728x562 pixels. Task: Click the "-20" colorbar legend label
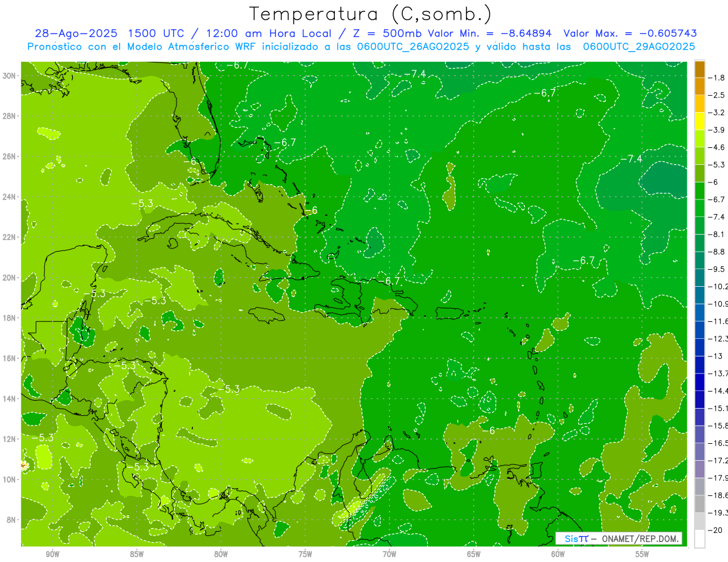pos(715,530)
